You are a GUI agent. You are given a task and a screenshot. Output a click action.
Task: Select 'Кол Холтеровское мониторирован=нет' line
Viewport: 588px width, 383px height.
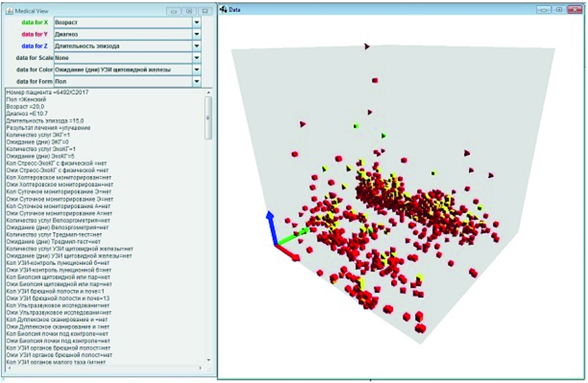[60, 178]
